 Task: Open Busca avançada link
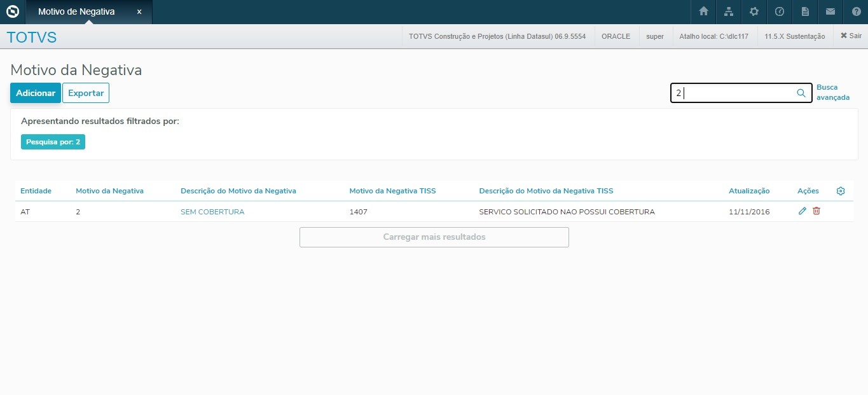833,92
